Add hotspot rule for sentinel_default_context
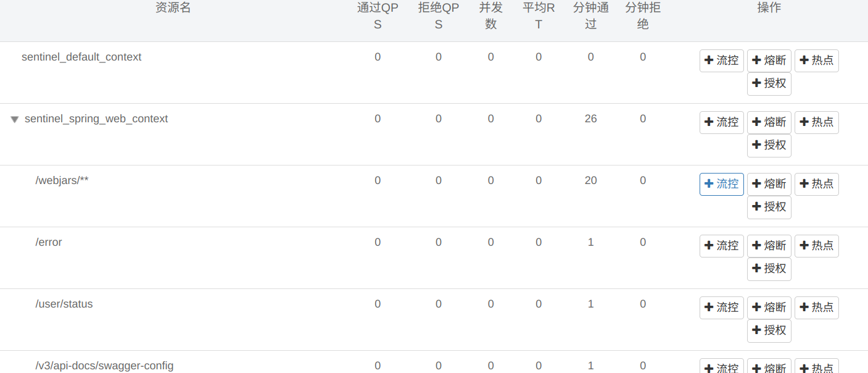 (x=816, y=61)
